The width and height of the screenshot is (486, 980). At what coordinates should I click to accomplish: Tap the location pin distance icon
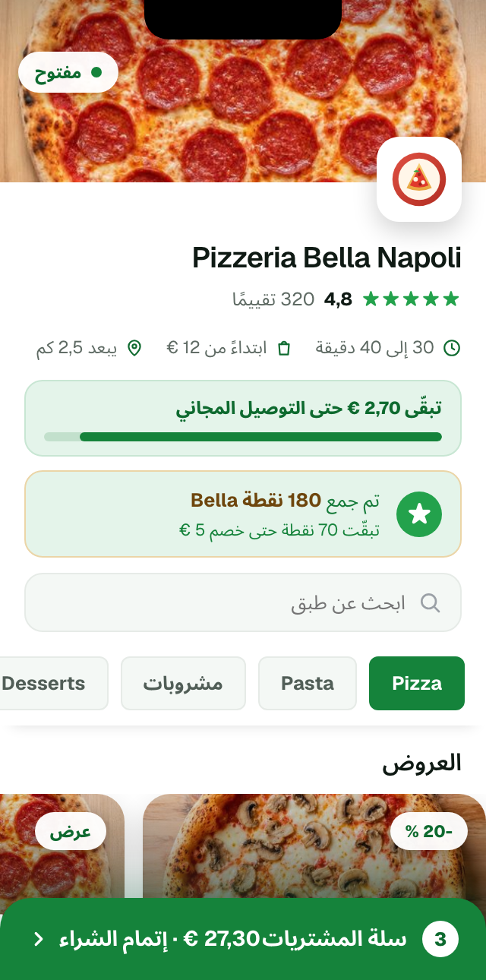pyautogui.click(x=134, y=348)
